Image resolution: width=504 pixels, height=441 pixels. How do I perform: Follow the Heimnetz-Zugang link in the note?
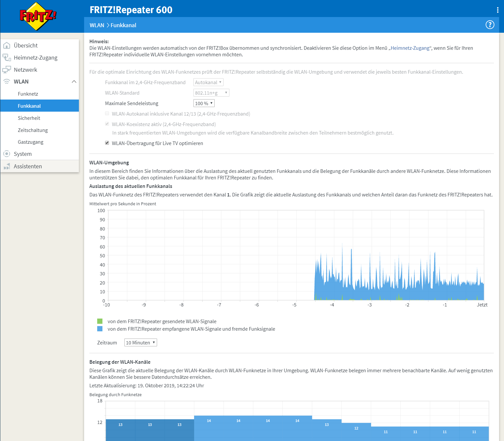pyautogui.click(x=410, y=48)
